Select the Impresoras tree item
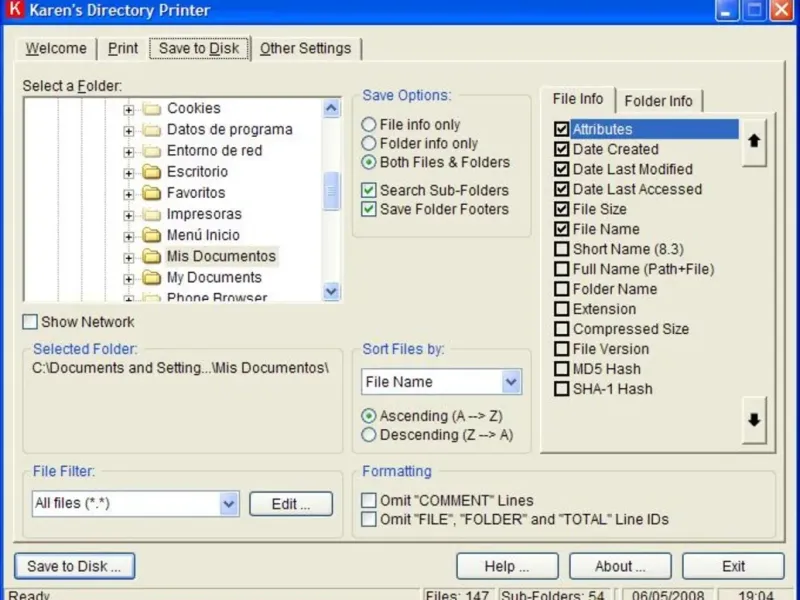The image size is (800, 600). [x=204, y=214]
